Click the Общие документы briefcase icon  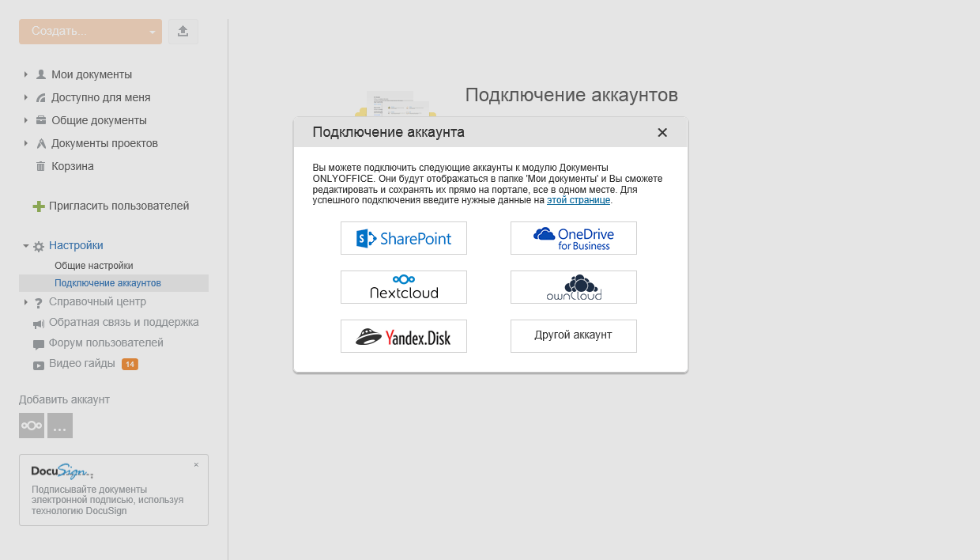pyautogui.click(x=41, y=120)
